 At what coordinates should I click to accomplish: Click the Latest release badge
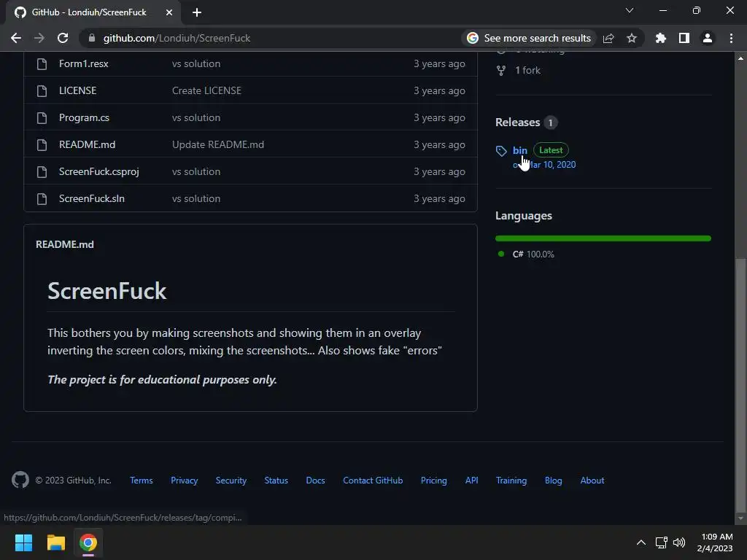[x=551, y=150]
